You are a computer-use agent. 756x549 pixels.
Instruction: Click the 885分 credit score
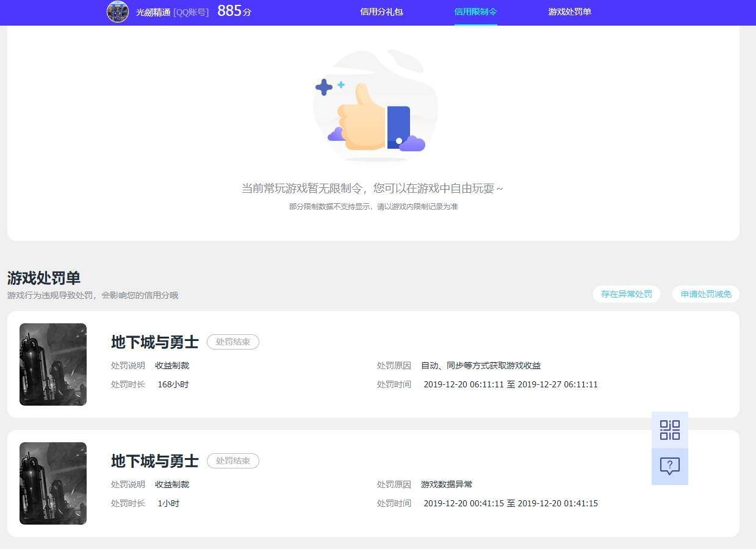[x=234, y=11]
